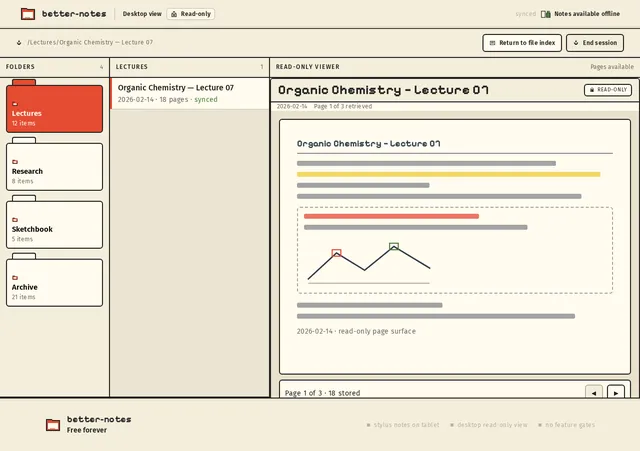Screen dimensions: 640x451
Task: Click the green synced status in lecture entry
Action: [206, 100]
